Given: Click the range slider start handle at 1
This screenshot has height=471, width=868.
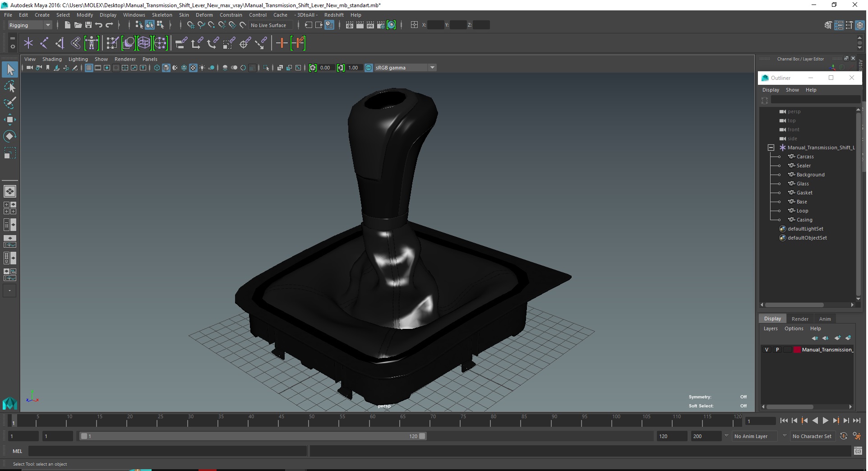Looking at the screenshot, I should pos(84,436).
